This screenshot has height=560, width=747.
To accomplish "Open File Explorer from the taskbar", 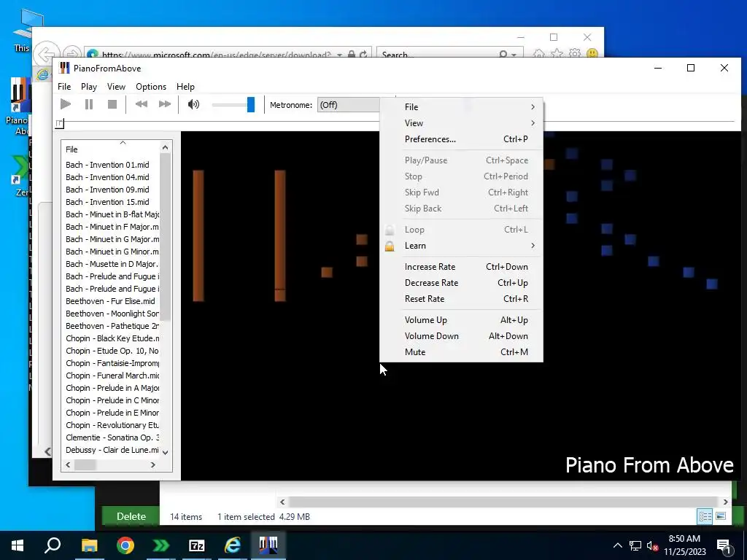I will 89,545.
